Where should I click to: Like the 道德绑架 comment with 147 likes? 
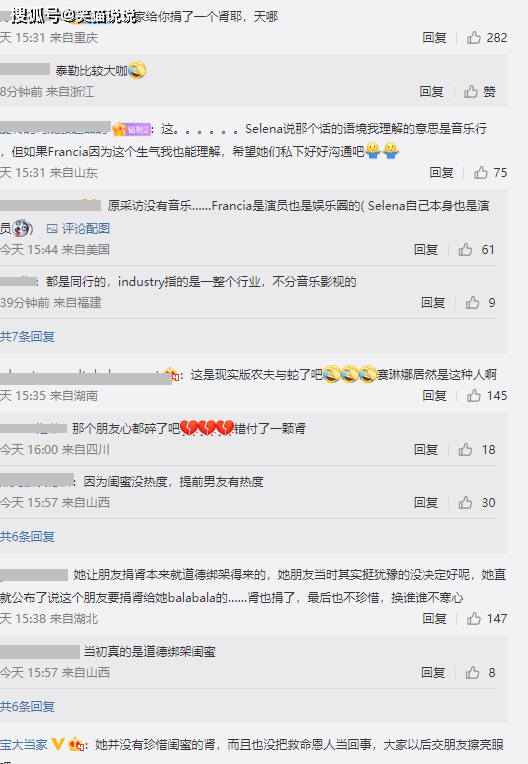(x=473, y=618)
